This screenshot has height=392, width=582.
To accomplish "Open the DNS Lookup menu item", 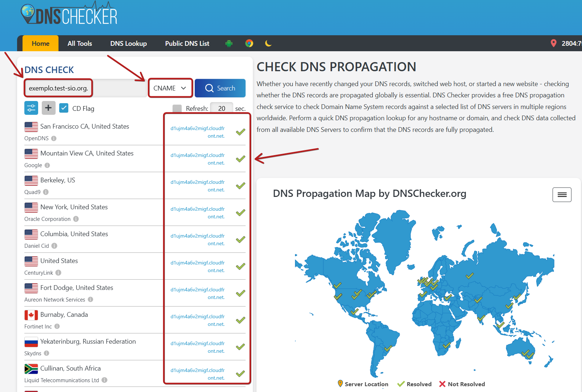I will click(x=129, y=44).
